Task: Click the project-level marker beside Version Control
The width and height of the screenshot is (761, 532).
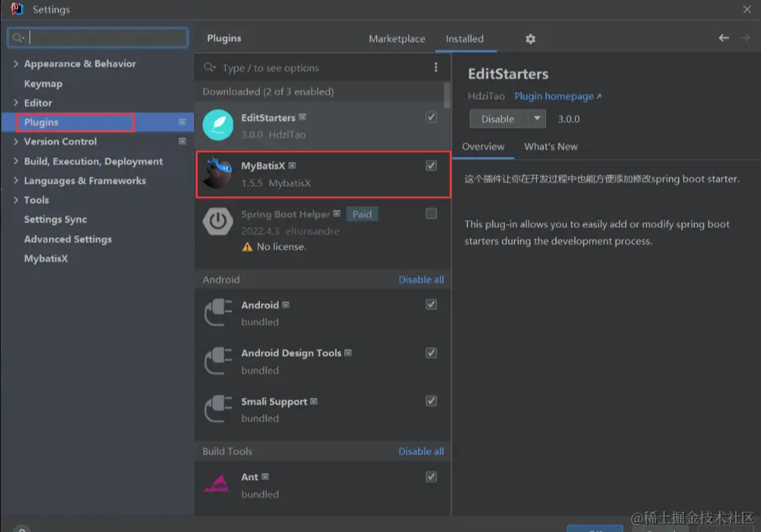Action: pyautogui.click(x=182, y=141)
